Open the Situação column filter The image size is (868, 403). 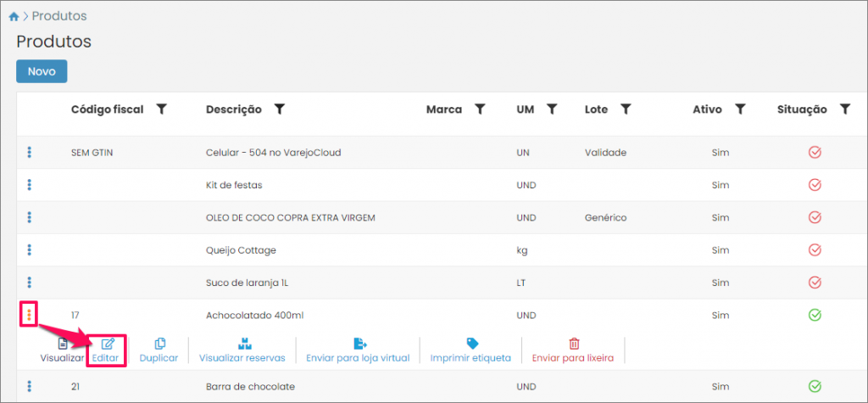pyautogui.click(x=844, y=109)
